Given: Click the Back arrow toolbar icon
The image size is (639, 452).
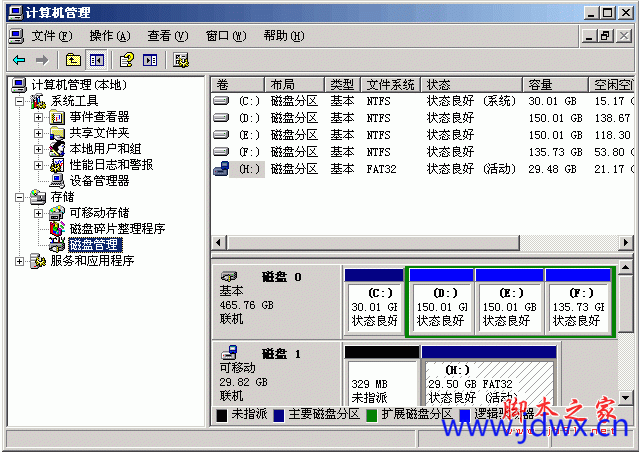Looking at the screenshot, I should (19, 60).
